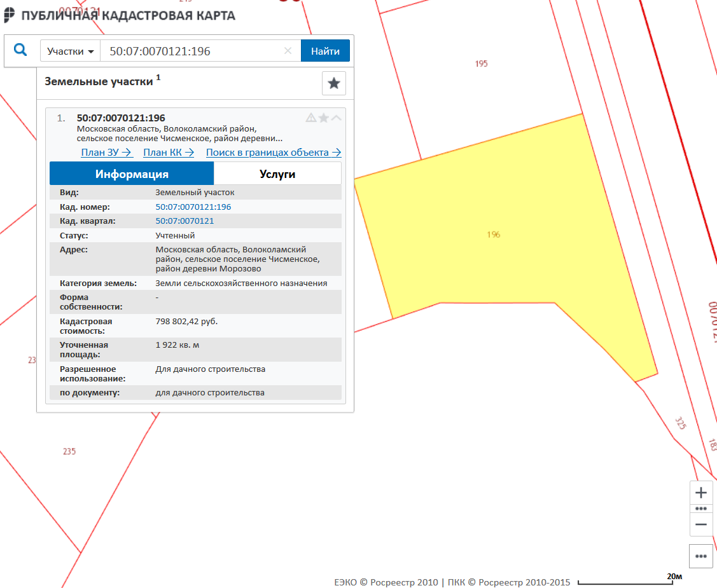
Task: Click the Земельные участки heading
Action: pos(99,82)
